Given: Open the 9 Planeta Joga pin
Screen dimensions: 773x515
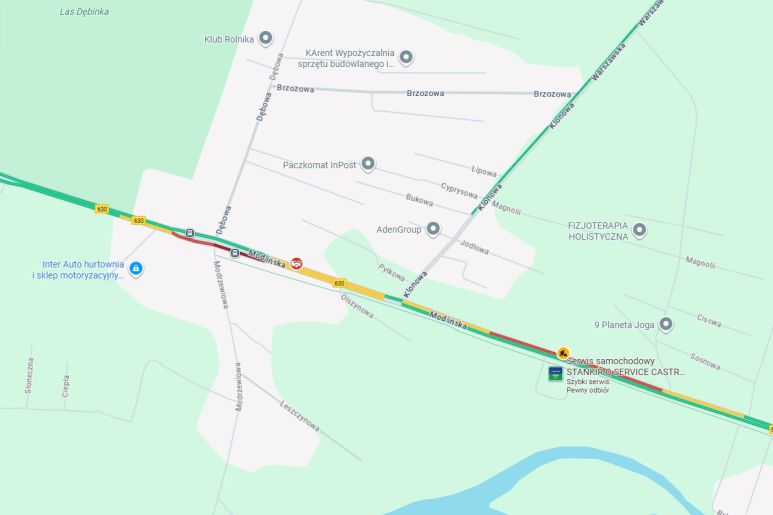Looking at the screenshot, I should tap(666, 324).
